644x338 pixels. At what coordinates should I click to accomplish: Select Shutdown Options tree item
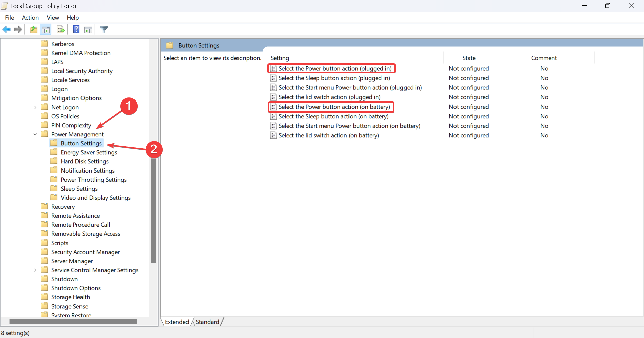[x=76, y=288]
